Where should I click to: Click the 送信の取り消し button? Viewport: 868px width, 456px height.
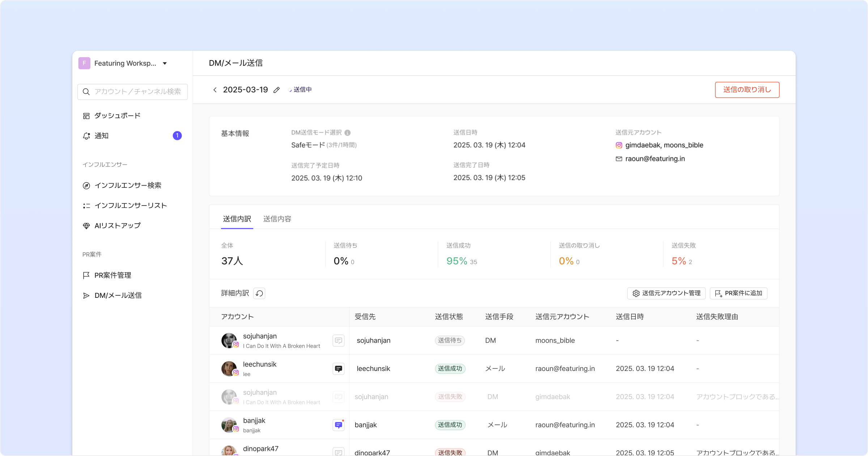pos(747,90)
